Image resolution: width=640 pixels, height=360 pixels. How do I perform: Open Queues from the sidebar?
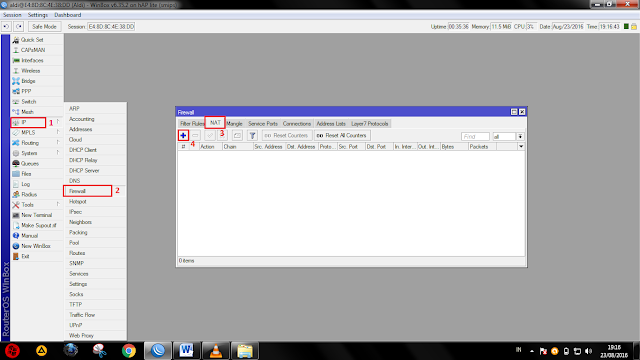coord(30,164)
